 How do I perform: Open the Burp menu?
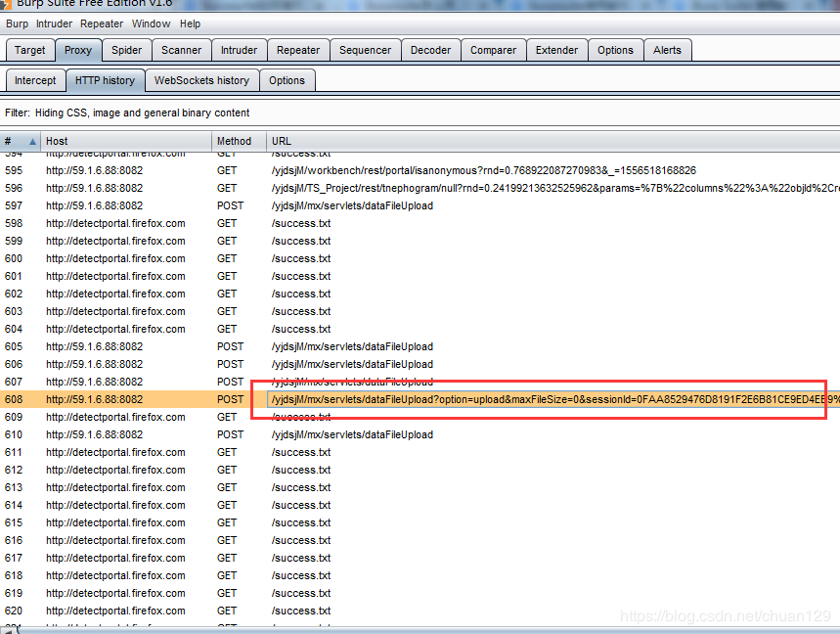(17, 23)
